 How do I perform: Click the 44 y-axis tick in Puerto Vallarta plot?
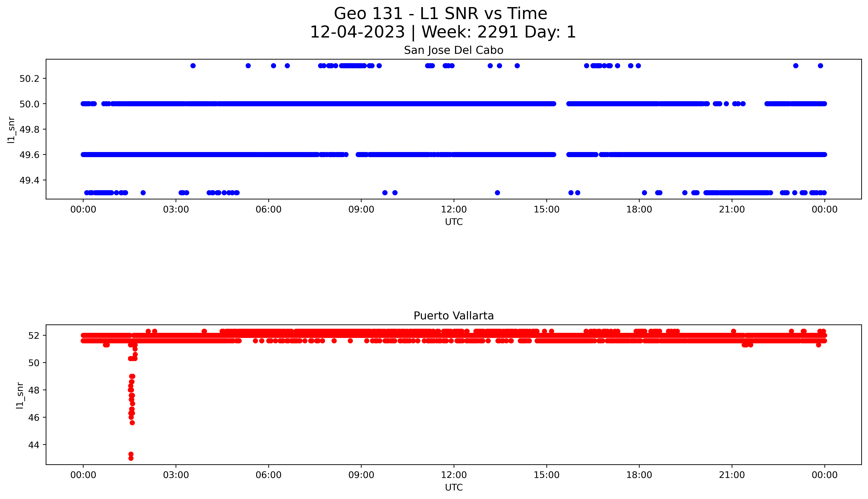tap(34, 445)
